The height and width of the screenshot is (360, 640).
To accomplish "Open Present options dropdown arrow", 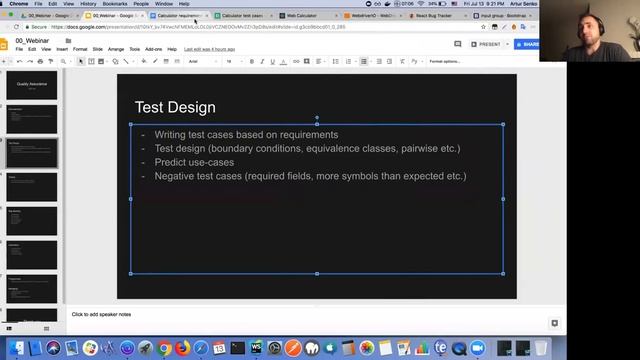I will (507, 44).
